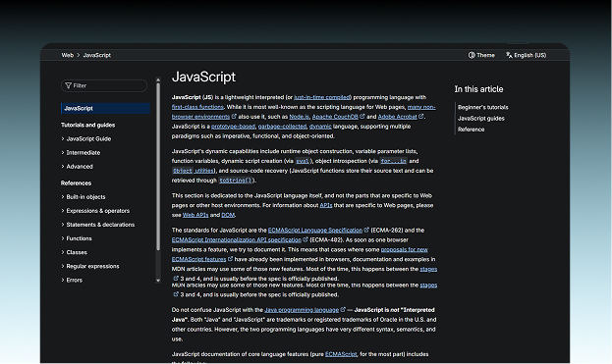Open the Java programming language link

[302, 310]
